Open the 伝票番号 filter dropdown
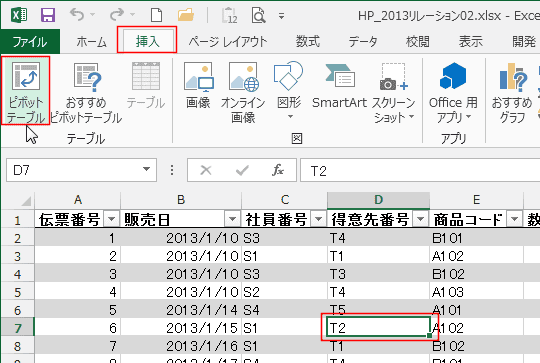Image resolution: width=540 pixels, height=363 pixels. (111, 219)
